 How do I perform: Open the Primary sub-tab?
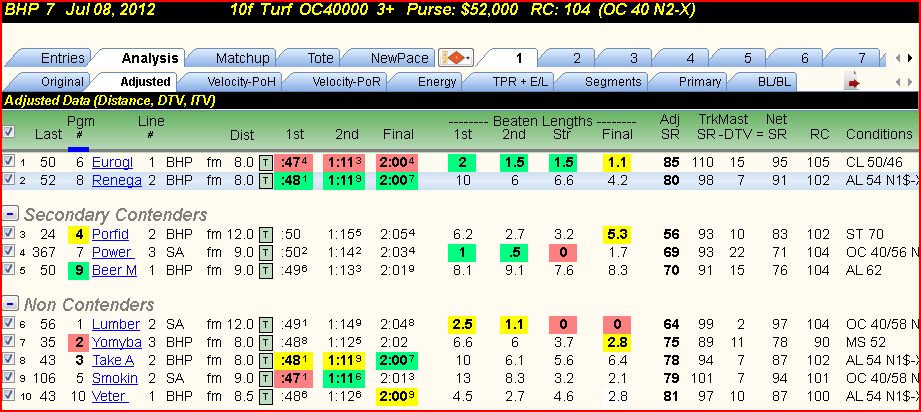690,82
